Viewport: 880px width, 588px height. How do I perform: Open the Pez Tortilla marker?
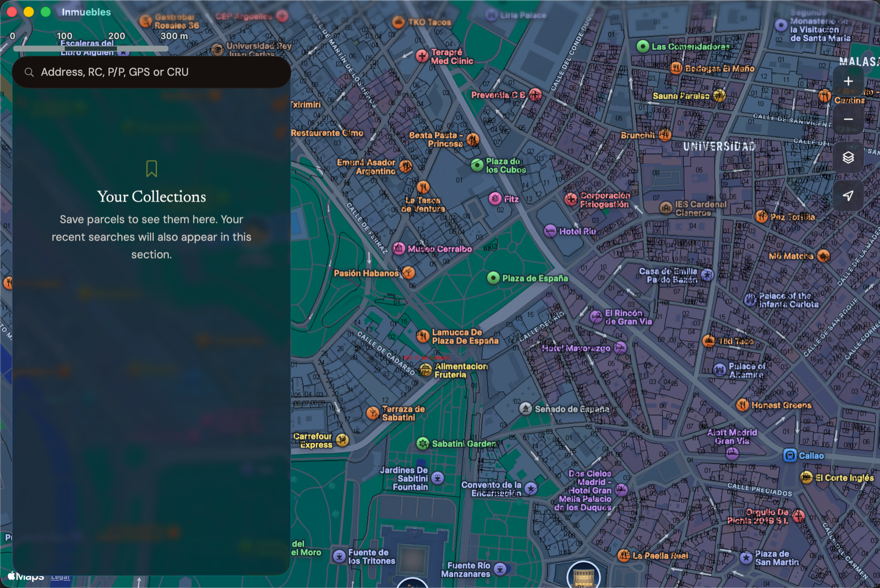click(761, 217)
